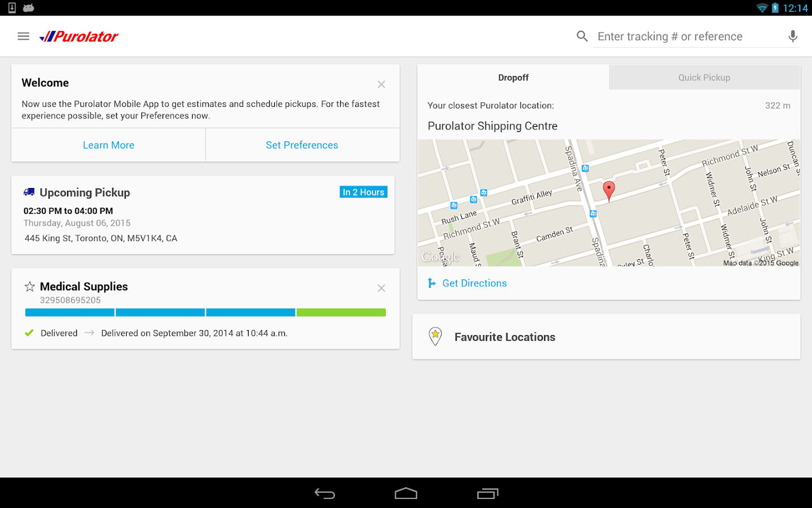
Task: Select the Dropoff tab
Action: tap(513, 78)
